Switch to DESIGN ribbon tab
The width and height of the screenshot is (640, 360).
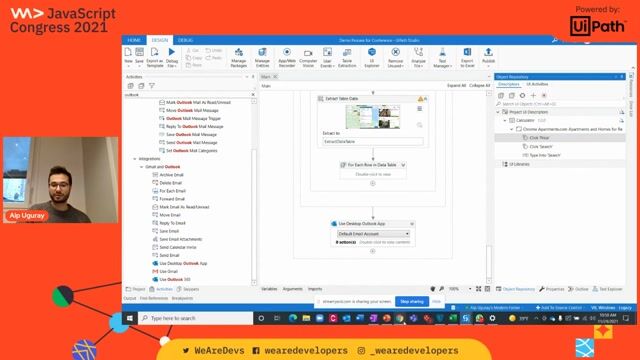160,40
